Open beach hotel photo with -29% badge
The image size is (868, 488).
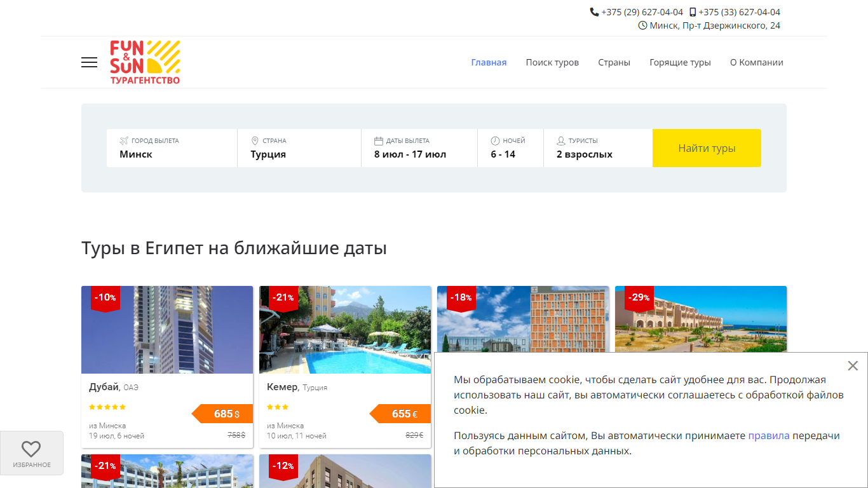(701, 319)
